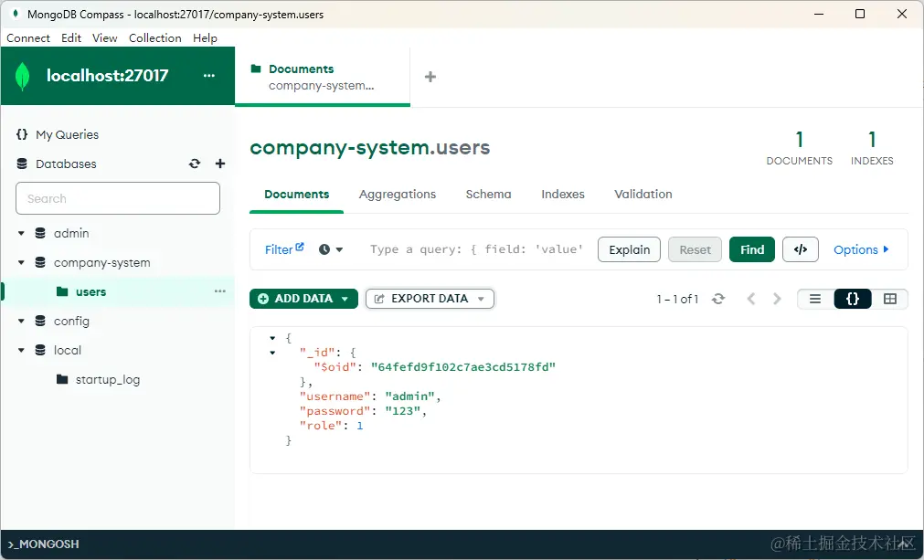Image resolution: width=924 pixels, height=560 pixels.
Task: Select the Documents sub-tab
Action: coord(296,195)
